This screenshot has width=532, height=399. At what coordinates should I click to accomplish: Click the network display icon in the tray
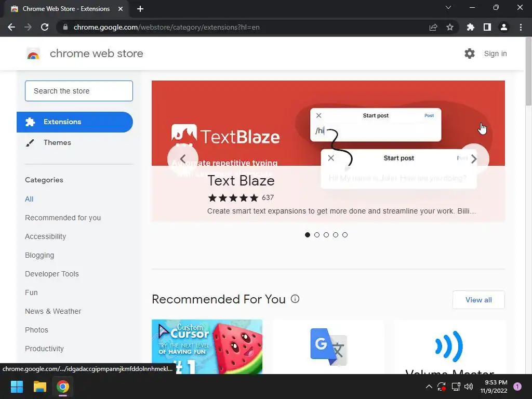[x=456, y=387]
